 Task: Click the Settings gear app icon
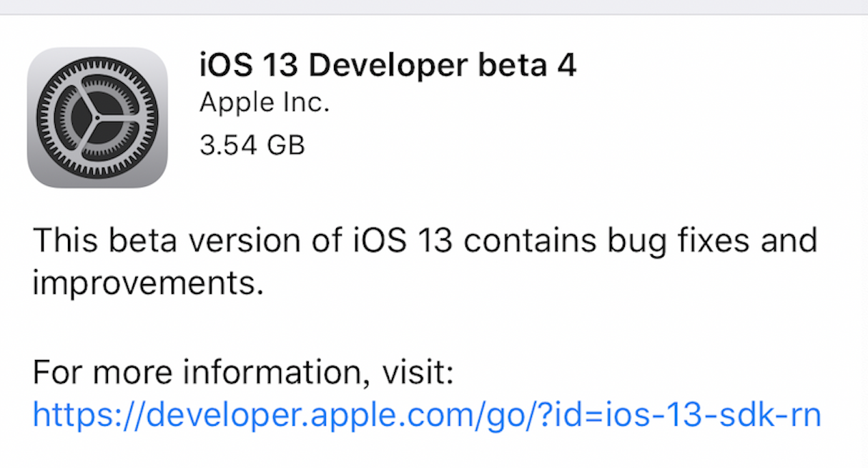[x=97, y=117]
